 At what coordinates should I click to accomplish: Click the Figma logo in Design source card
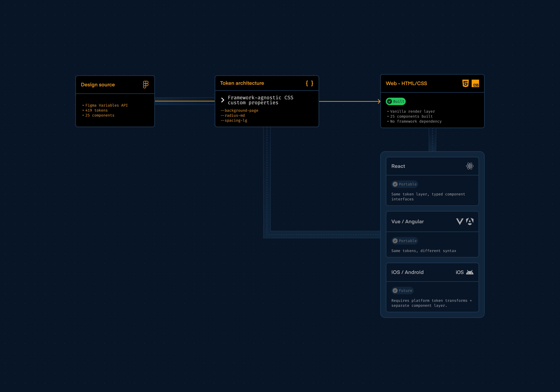[146, 85]
